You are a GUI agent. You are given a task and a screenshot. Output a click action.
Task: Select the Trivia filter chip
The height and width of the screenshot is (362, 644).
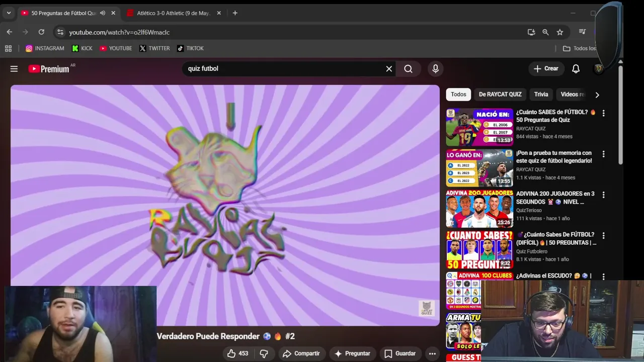(x=541, y=95)
